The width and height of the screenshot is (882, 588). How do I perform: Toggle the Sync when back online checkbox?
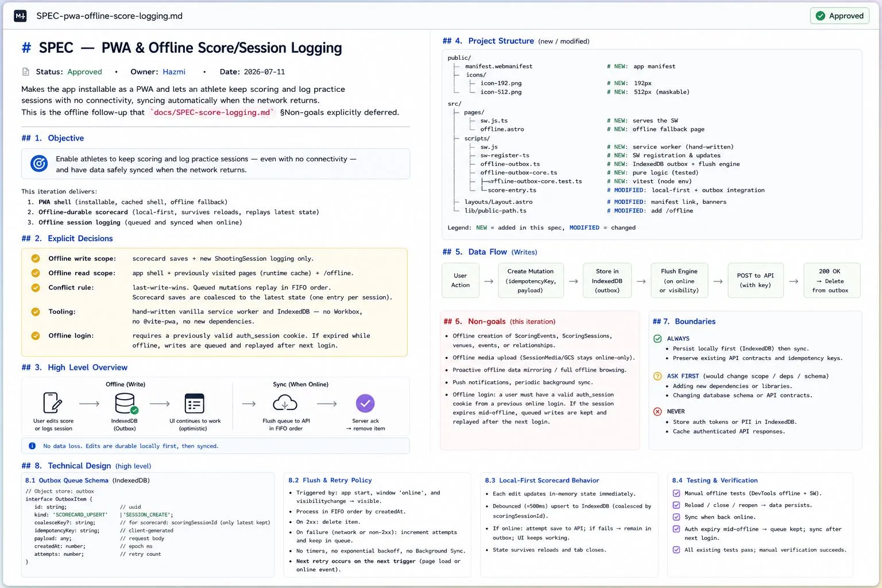click(676, 517)
